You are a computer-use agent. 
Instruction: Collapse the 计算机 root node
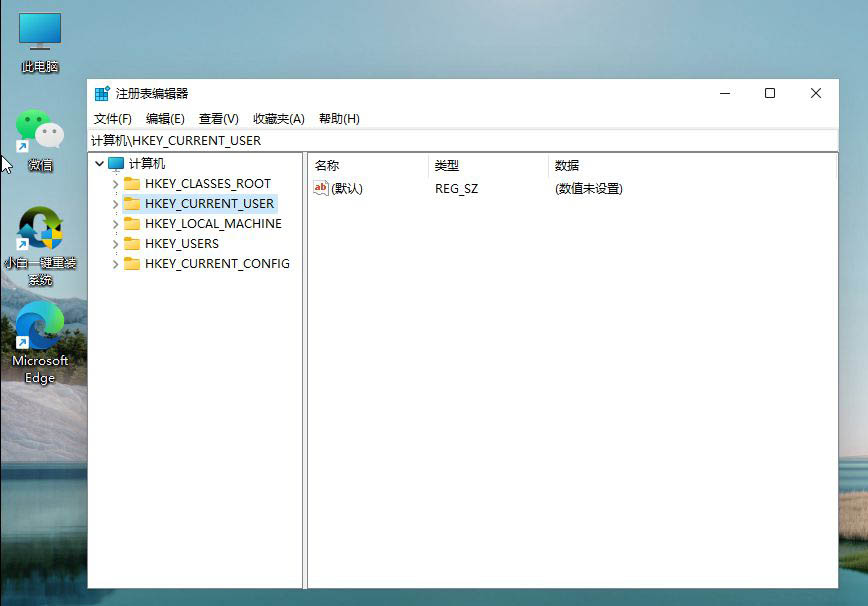tap(98, 163)
